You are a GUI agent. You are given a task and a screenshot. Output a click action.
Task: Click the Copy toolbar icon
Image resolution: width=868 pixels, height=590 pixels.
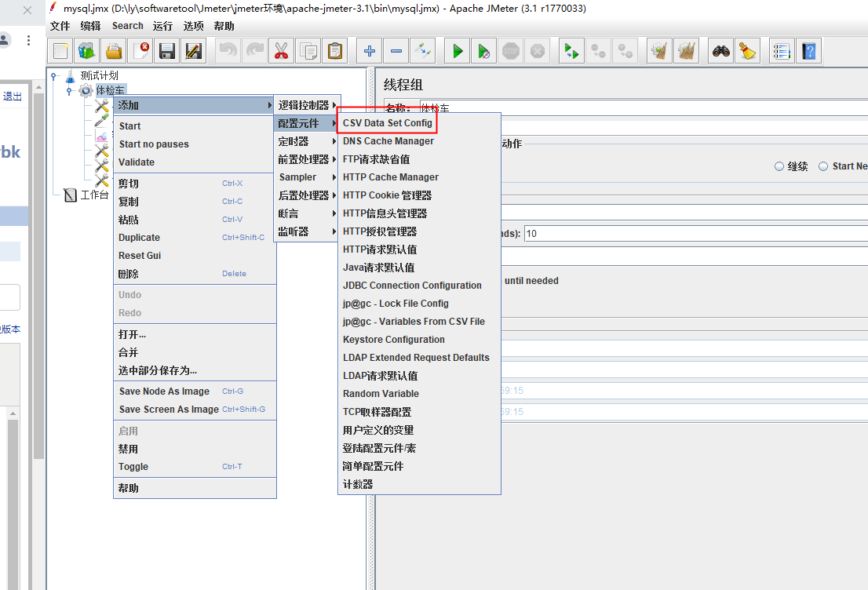pos(308,52)
